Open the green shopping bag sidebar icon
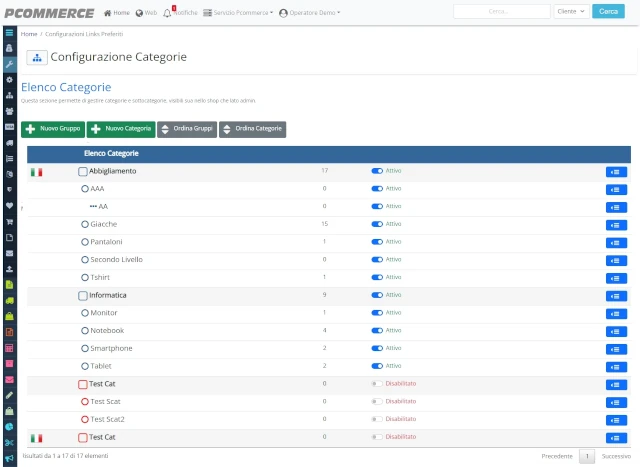The image size is (640, 467). [9, 316]
